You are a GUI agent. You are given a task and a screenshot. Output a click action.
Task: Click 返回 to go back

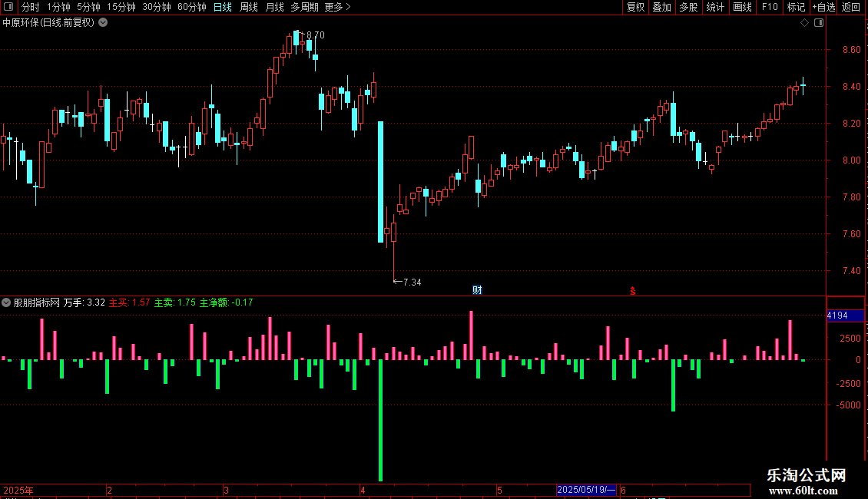[x=851, y=7]
